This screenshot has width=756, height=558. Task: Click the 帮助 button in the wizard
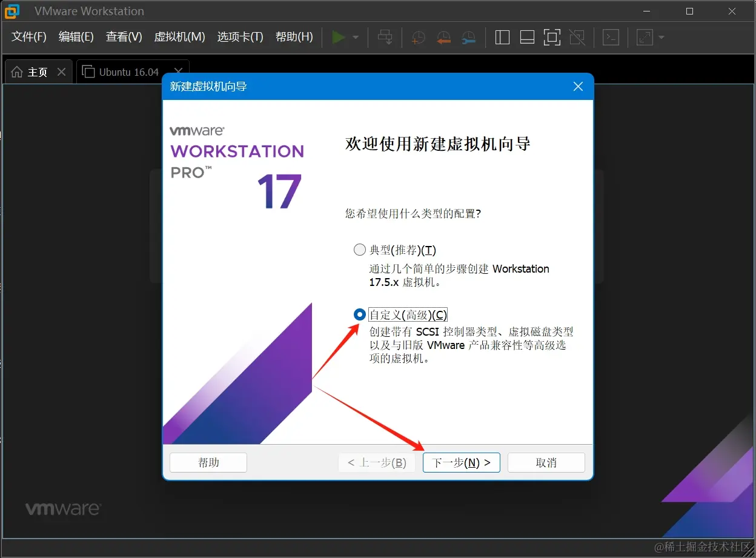pyautogui.click(x=208, y=462)
